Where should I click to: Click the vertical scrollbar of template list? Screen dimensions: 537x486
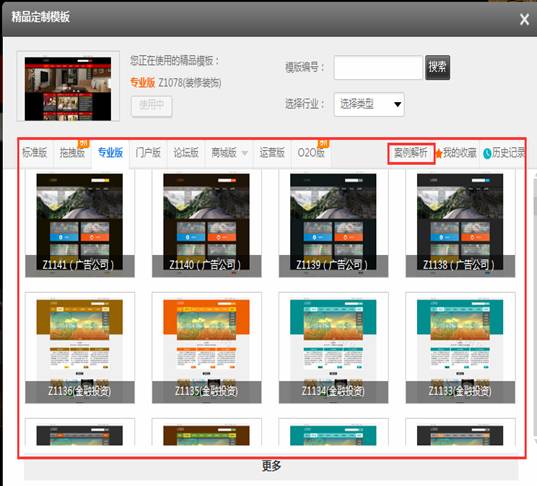pyautogui.click(x=535, y=308)
